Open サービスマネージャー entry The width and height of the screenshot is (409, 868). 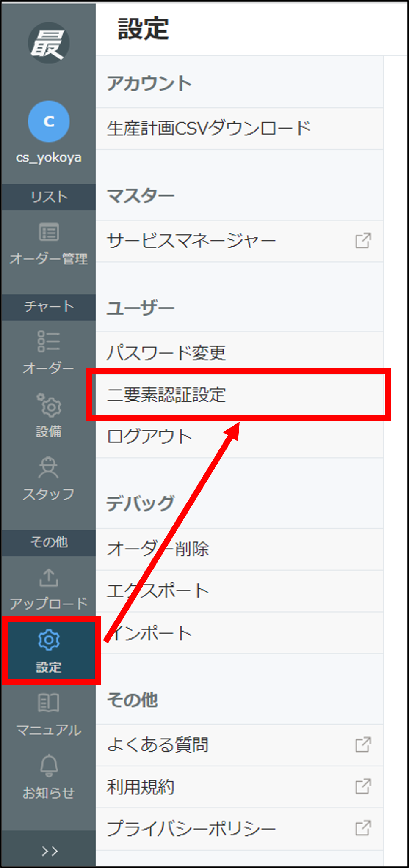240,241
